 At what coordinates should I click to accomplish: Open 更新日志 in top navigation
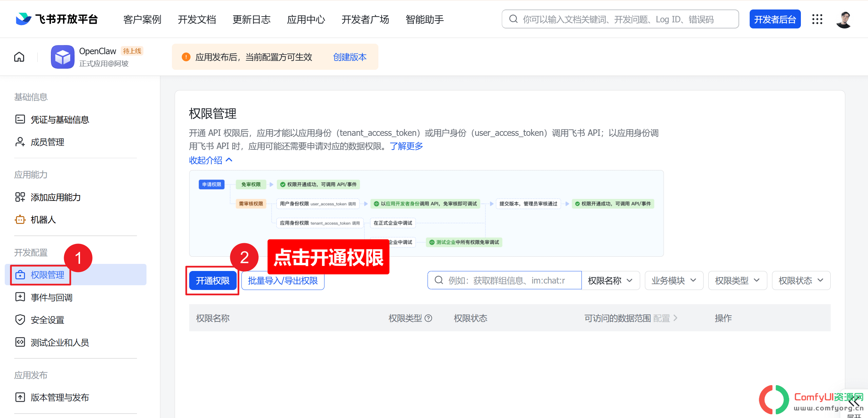(x=252, y=19)
